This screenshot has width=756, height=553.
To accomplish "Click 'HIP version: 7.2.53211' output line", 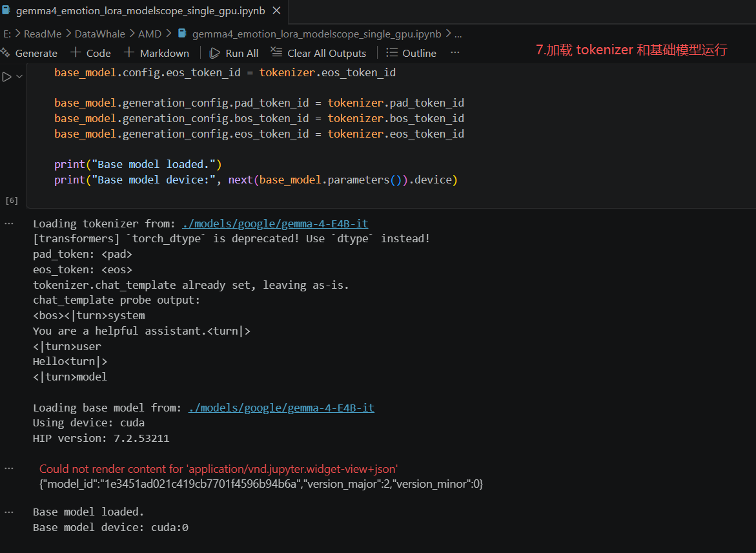I will [101, 438].
